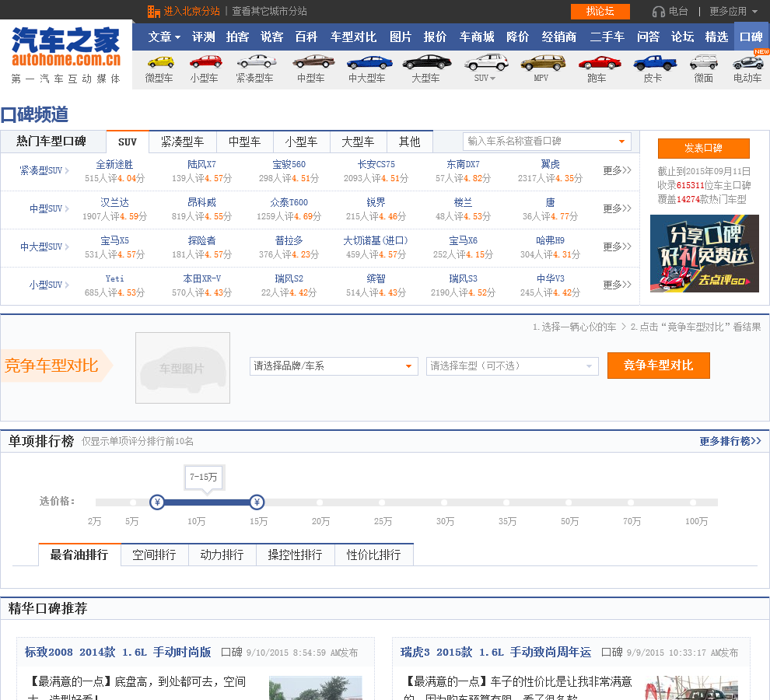Open the 长安CS75 review link

pos(376,165)
